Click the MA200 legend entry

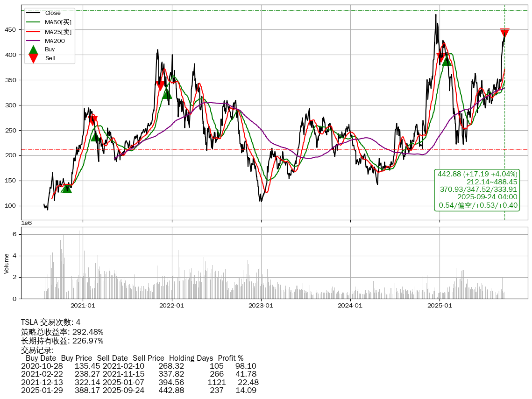point(55,41)
